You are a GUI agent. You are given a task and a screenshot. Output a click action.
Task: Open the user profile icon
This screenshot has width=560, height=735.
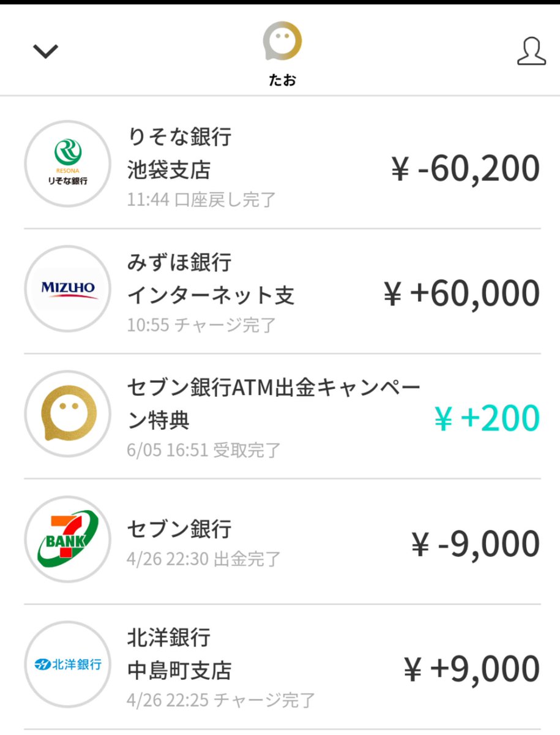tap(531, 51)
